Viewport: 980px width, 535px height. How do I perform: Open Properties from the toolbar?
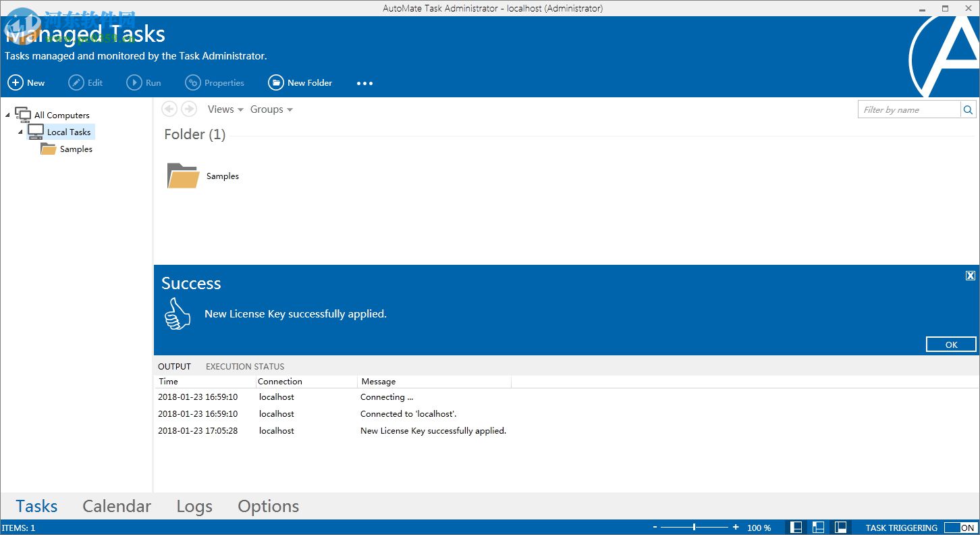coord(215,82)
